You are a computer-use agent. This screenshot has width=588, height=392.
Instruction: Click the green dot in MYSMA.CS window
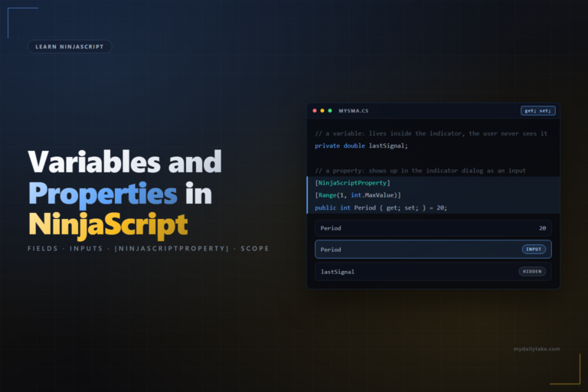coord(330,111)
